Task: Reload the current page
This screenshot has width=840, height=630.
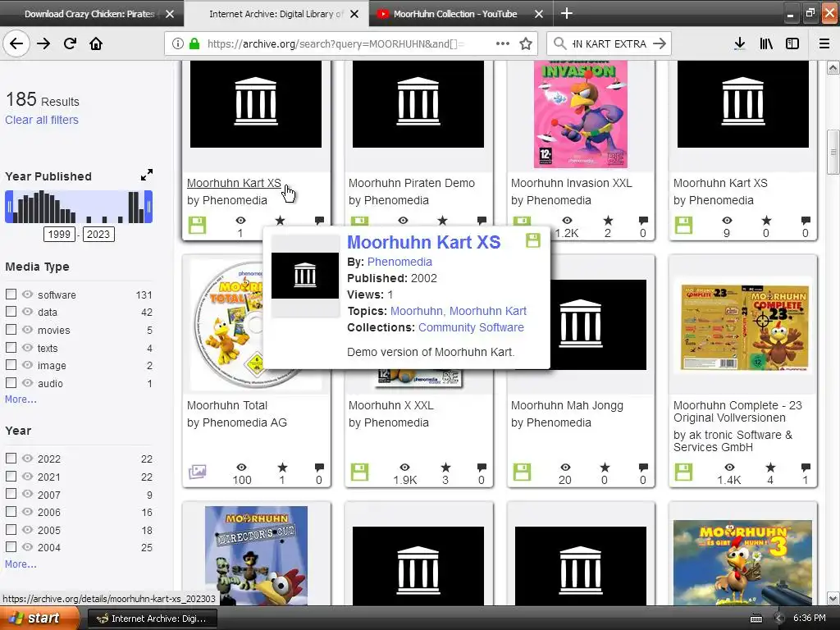Action: click(70, 43)
